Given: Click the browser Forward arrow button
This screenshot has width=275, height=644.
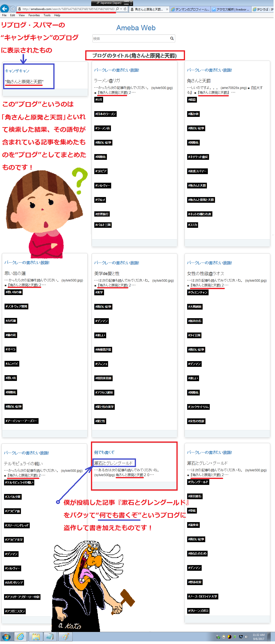Looking at the screenshot, I should [x=12, y=9].
